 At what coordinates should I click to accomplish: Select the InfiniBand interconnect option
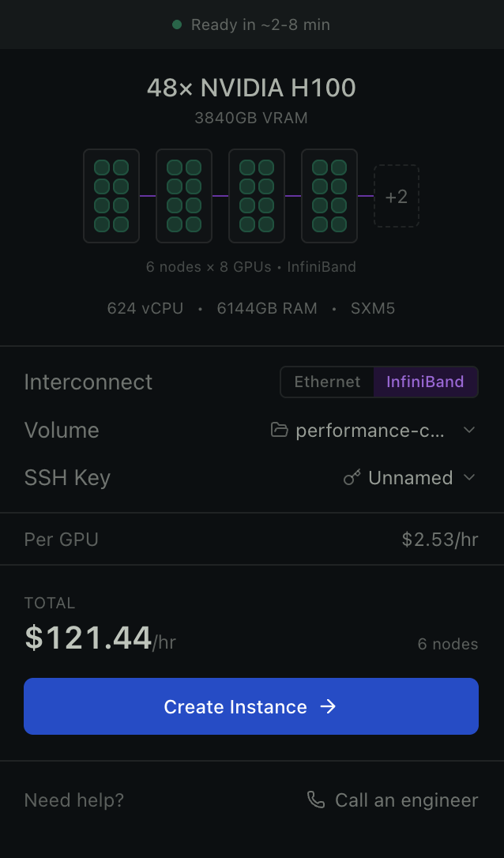pos(425,382)
